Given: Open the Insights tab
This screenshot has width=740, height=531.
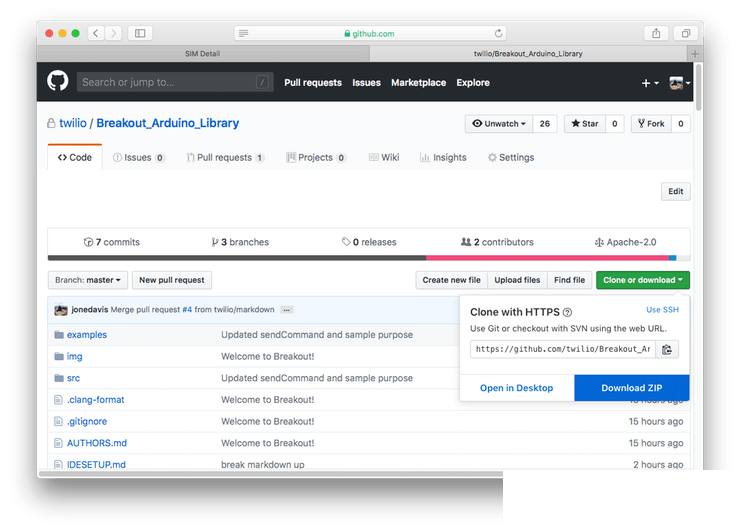Looking at the screenshot, I should pos(443,158).
